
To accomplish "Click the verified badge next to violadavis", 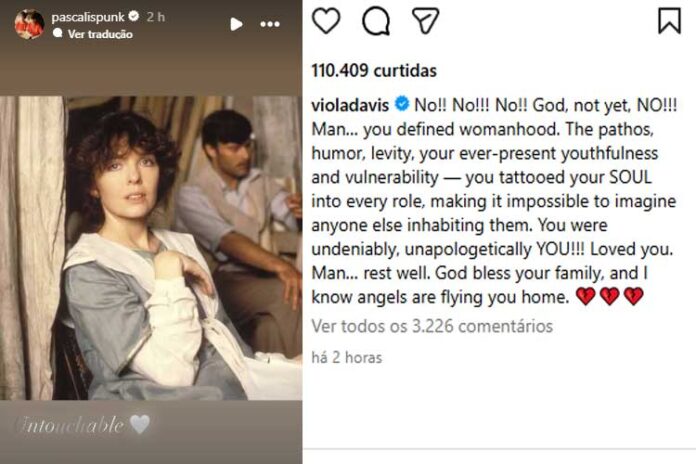I will [400, 104].
